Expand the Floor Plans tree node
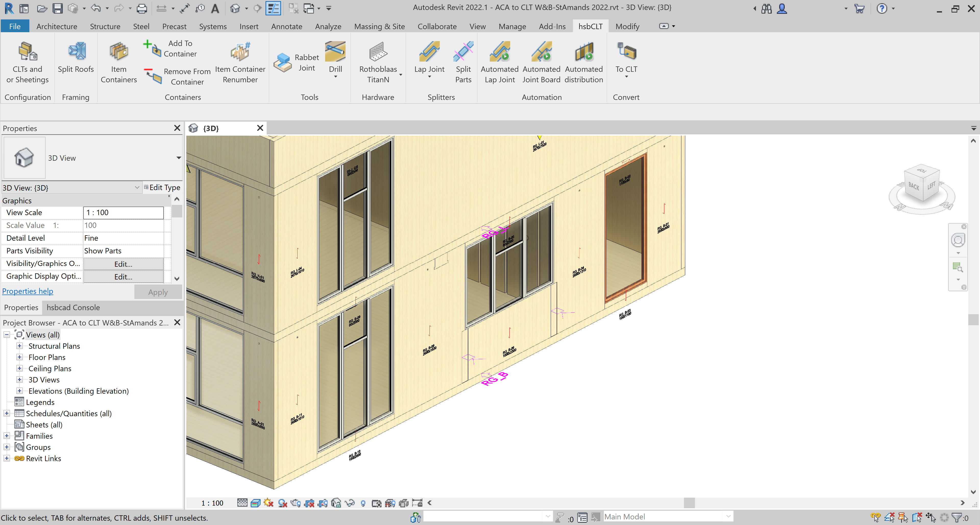980x525 pixels. (19, 357)
